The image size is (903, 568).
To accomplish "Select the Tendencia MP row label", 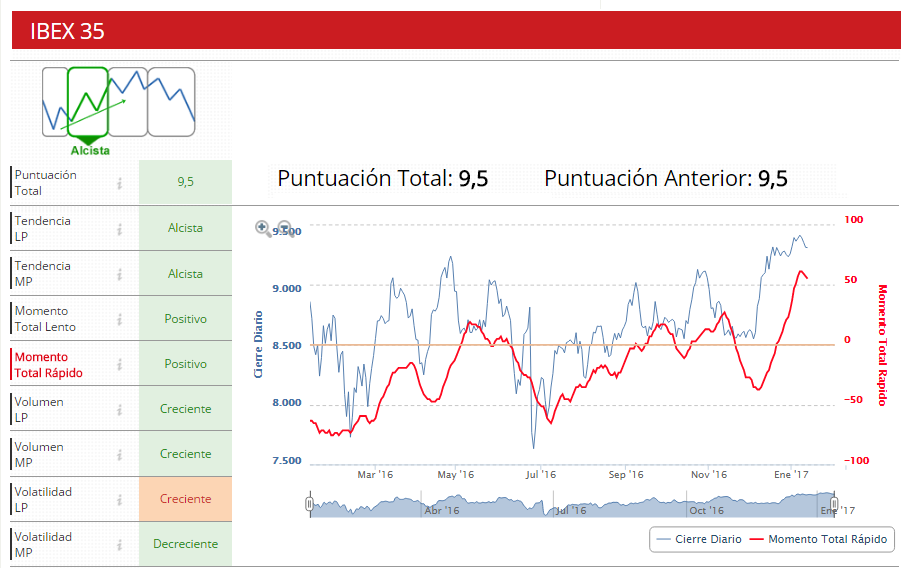I will click(x=43, y=274).
